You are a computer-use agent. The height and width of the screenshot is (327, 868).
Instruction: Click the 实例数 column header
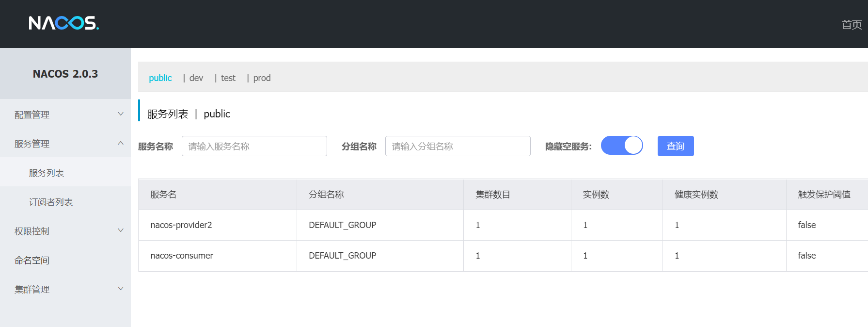pyautogui.click(x=596, y=195)
